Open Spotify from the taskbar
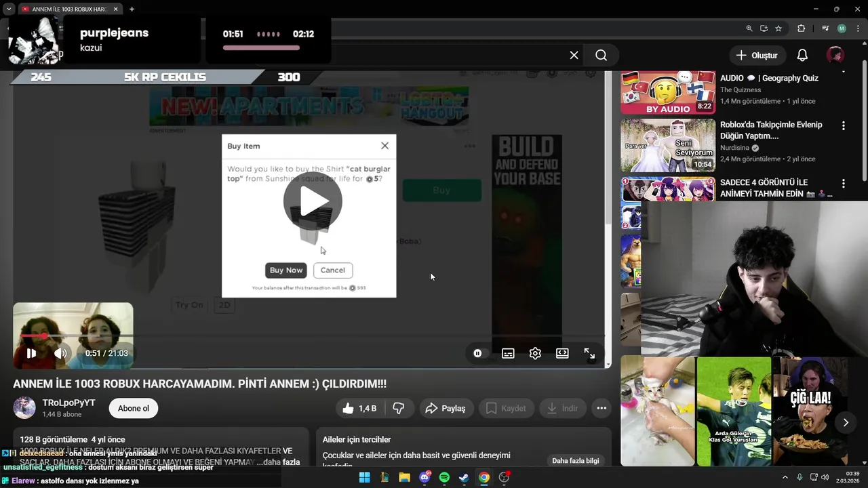This screenshot has width=868, height=488. tap(444, 477)
